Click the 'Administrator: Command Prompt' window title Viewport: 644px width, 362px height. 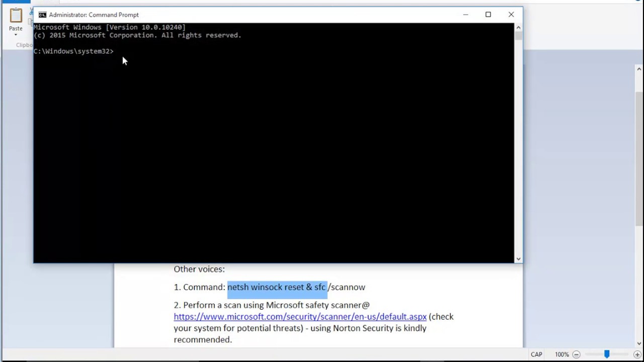94,15
